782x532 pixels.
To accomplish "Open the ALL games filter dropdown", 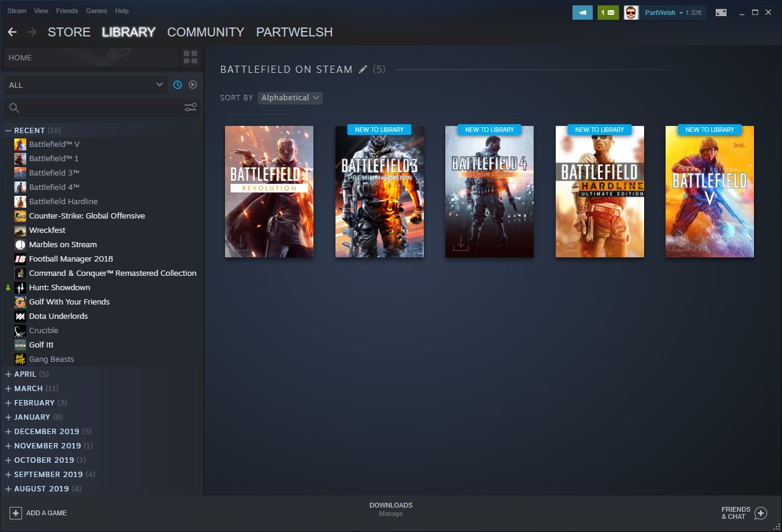I will [86, 85].
